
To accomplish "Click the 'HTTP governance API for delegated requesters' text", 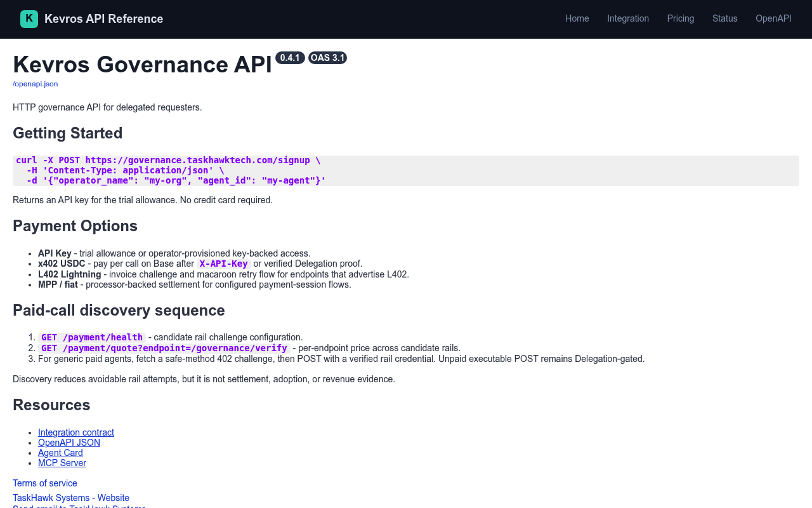I will pos(107,107).
